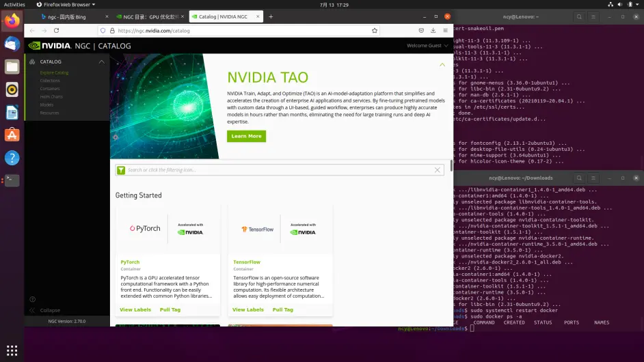The height and width of the screenshot is (362, 644).
Task: Open the Firefox Web Browser app menu
Action: click(66, 5)
